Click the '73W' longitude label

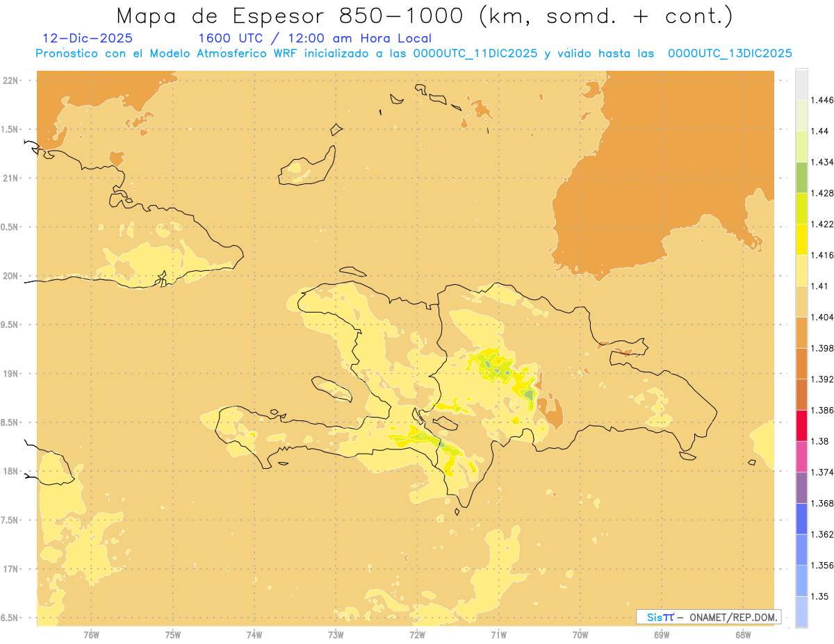336,635
